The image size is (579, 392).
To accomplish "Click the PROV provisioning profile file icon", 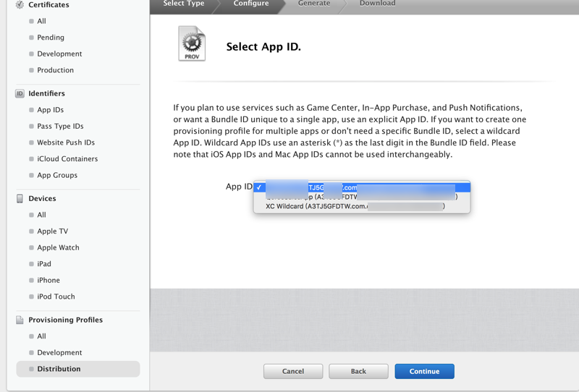I will click(x=192, y=43).
